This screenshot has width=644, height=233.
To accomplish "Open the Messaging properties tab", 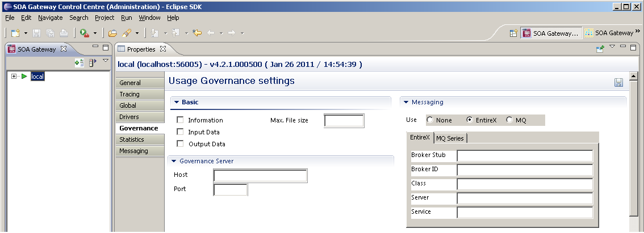I will 140,151.
